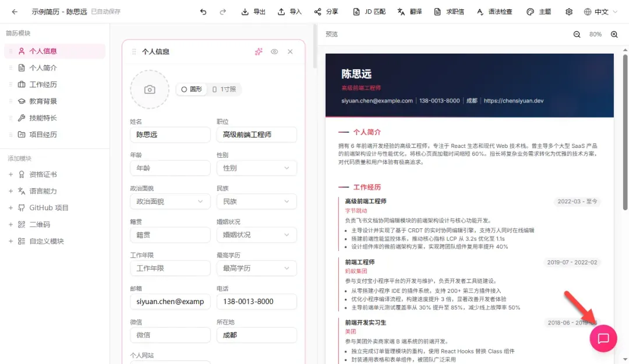Open the floating pink chat button
This screenshot has width=629, height=364.
tap(603, 338)
